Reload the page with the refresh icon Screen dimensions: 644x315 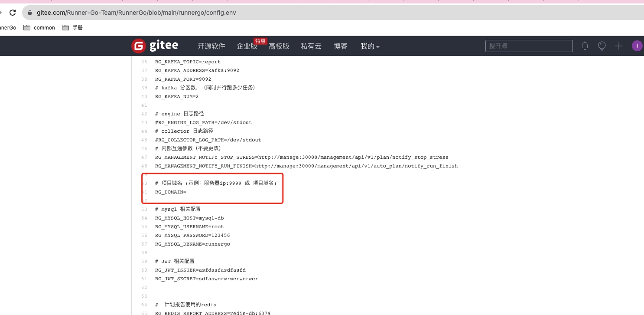tap(13, 13)
